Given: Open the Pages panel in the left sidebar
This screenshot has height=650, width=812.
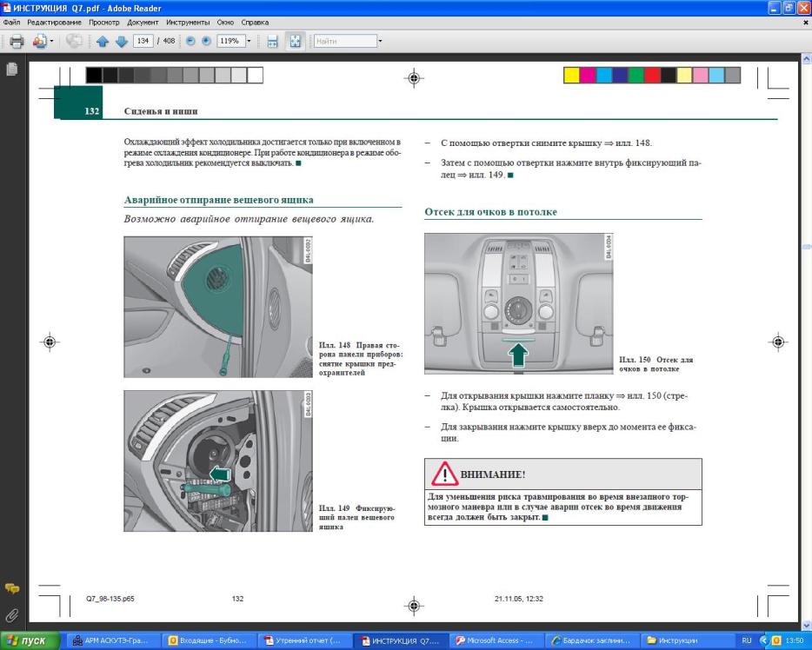Looking at the screenshot, I should 11,69.
